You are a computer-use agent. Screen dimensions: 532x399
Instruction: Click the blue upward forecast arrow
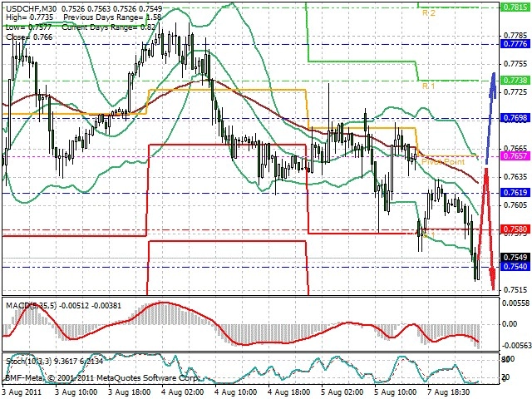coord(491,119)
